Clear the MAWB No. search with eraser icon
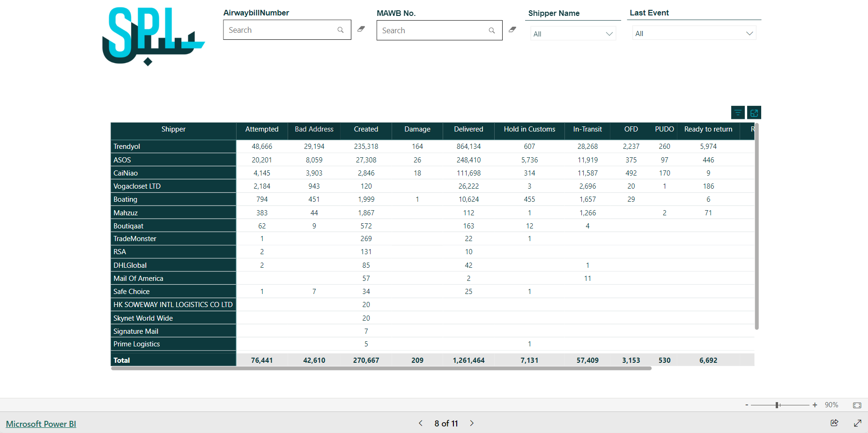The width and height of the screenshot is (868, 433). (x=512, y=29)
